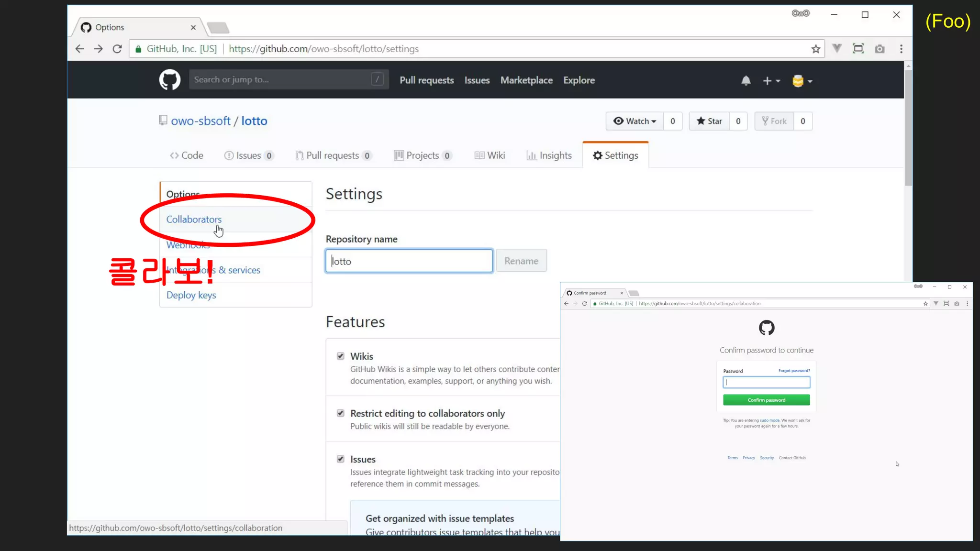Screen dimensions: 980x551
Task: Uncheck the Wikis feature checkbox
Action: [340, 356]
